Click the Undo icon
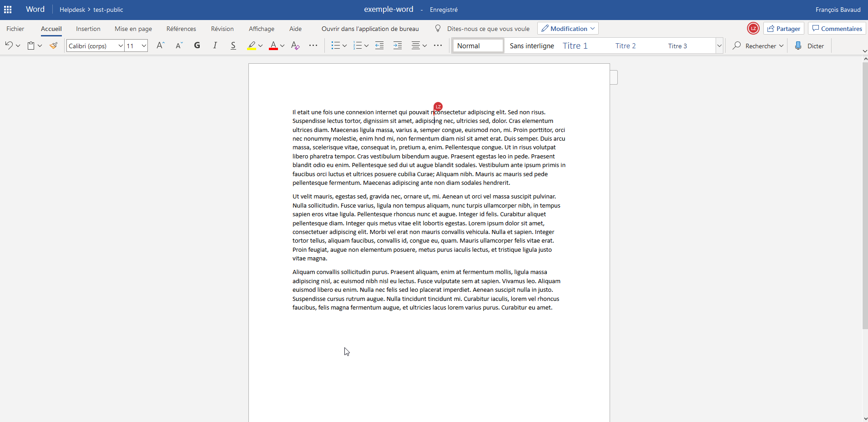 click(9, 46)
